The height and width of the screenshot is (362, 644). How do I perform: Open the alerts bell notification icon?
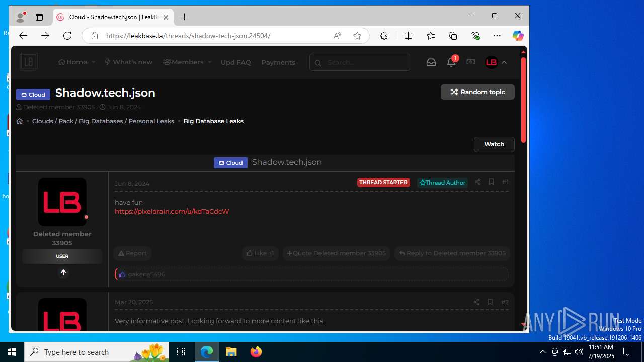[451, 62]
